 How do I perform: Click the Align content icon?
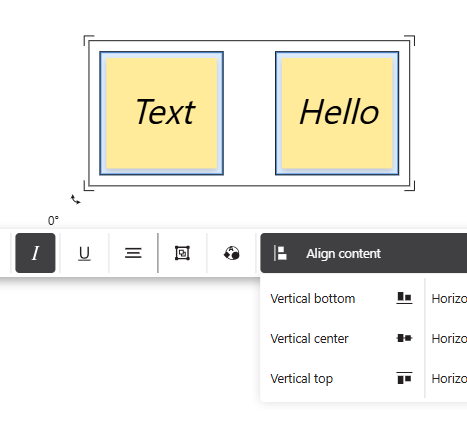point(280,253)
